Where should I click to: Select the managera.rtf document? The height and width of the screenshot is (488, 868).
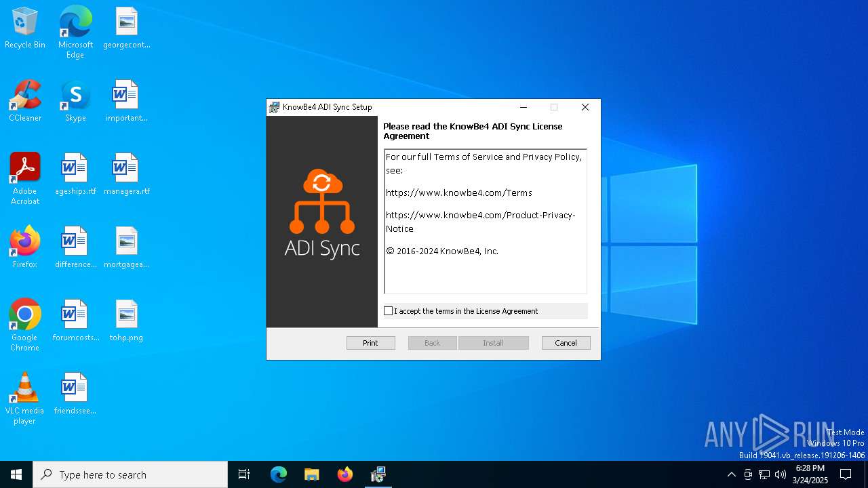[x=127, y=175]
